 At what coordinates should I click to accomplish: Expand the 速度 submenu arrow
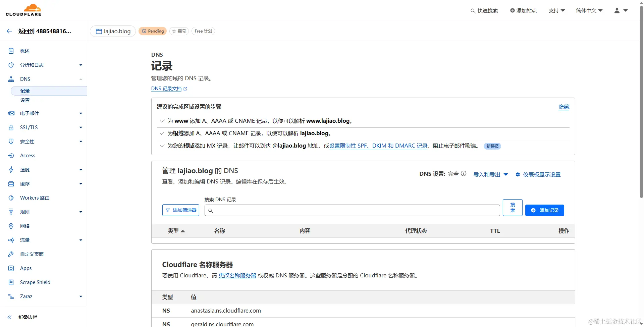(x=81, y=170)
